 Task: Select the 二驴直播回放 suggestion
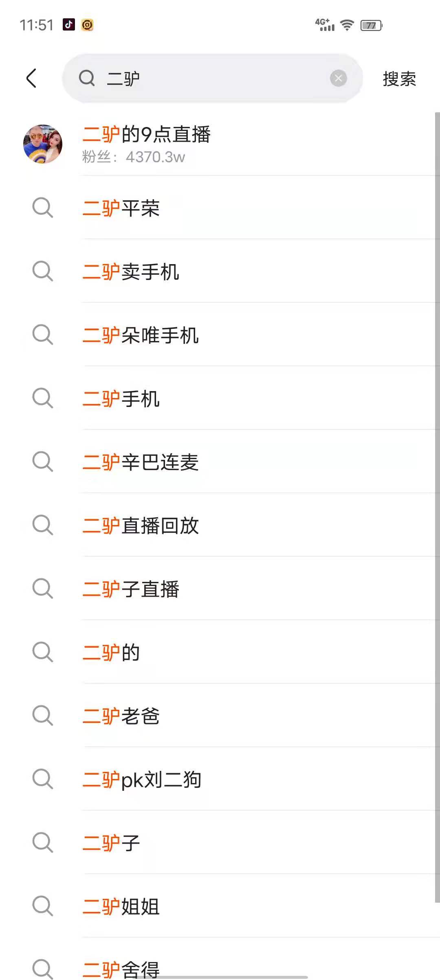point(141,526)
